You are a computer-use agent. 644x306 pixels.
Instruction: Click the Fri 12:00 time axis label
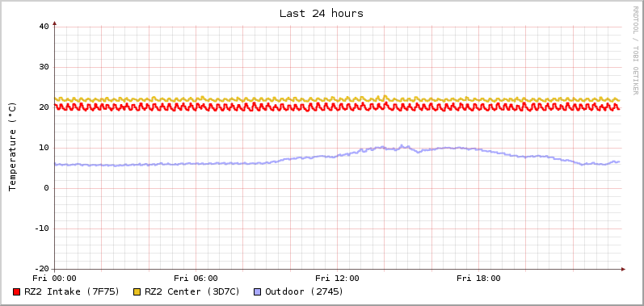pos(337,279)
